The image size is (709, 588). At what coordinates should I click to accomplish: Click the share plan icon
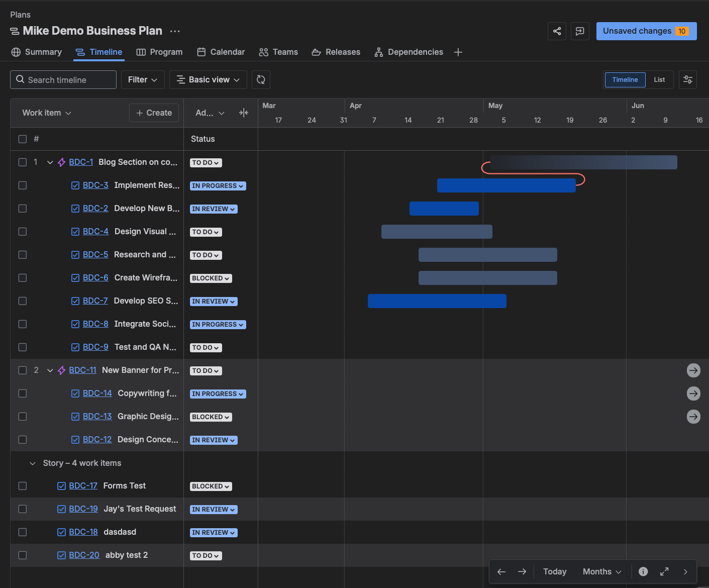pos(557,31)
